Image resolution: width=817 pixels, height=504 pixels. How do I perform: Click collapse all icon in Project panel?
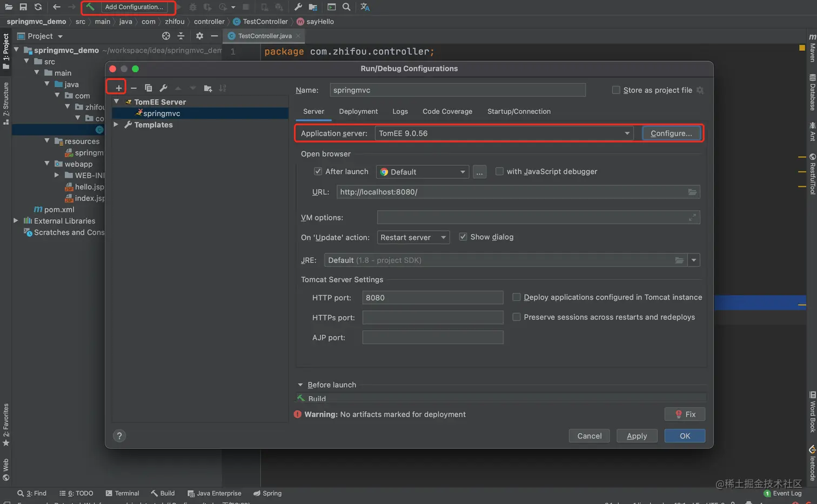[x=181, y=36]
